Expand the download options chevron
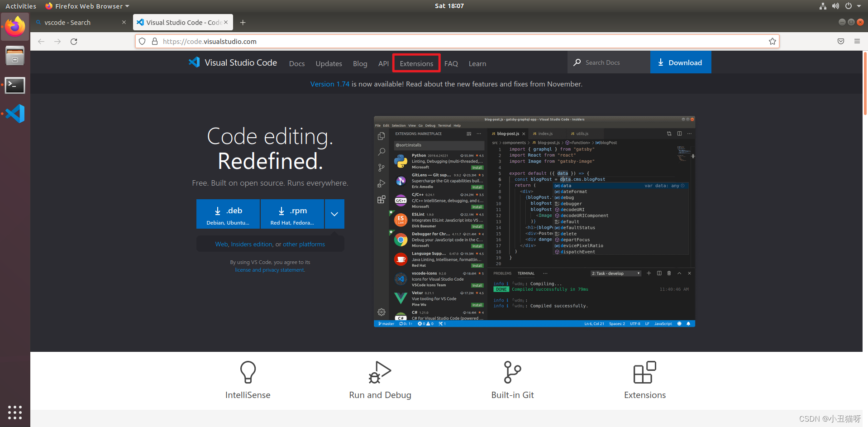This screenshot has width=868, height=427. [x=334, y=214]
